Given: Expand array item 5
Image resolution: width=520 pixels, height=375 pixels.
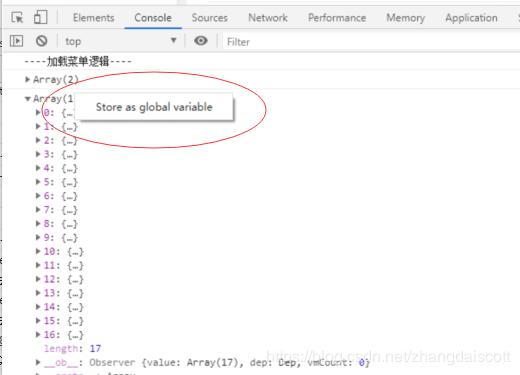Looking at the screenshot, I should tap(38, 182).
